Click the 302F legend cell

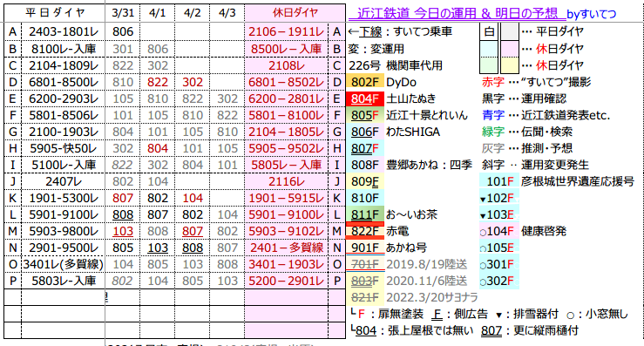click(x=499, y=281)
